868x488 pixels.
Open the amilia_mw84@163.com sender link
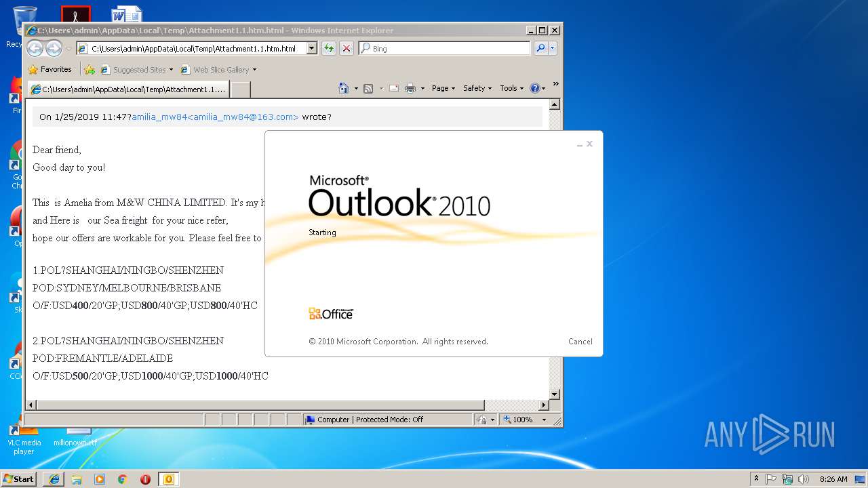tap(215, 117)
